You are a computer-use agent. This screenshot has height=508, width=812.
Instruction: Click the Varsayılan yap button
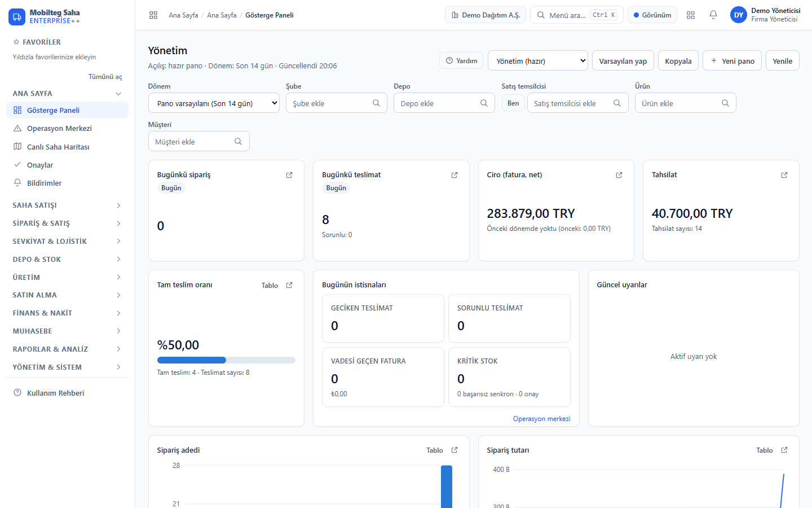[623, 61]
